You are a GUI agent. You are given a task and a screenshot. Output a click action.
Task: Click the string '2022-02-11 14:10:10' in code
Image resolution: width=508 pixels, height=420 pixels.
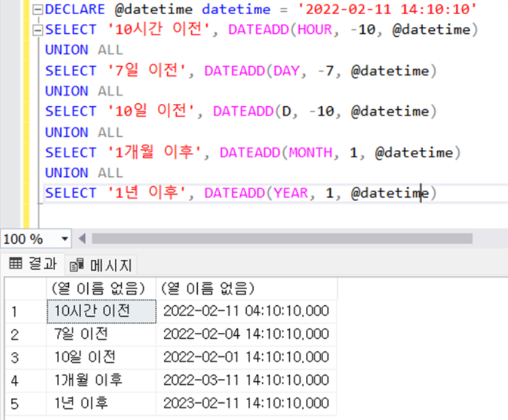(387, 9)
